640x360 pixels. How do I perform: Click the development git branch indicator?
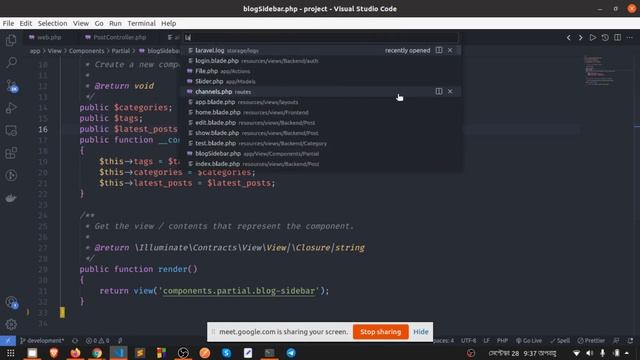42,340
